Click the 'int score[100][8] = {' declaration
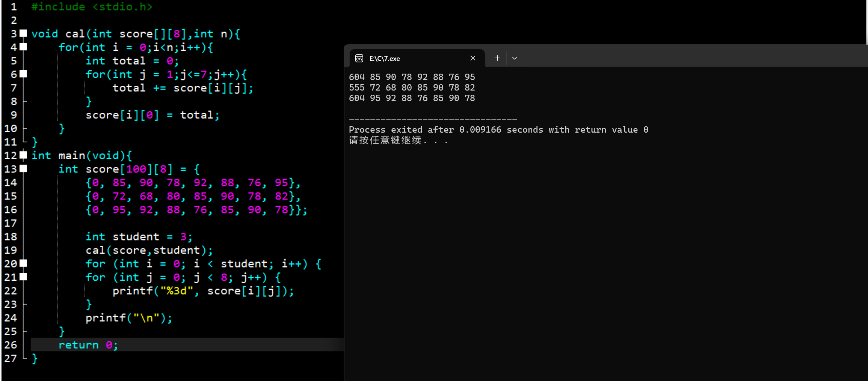This screenshot has width=868, height=381. pos(129,169)
